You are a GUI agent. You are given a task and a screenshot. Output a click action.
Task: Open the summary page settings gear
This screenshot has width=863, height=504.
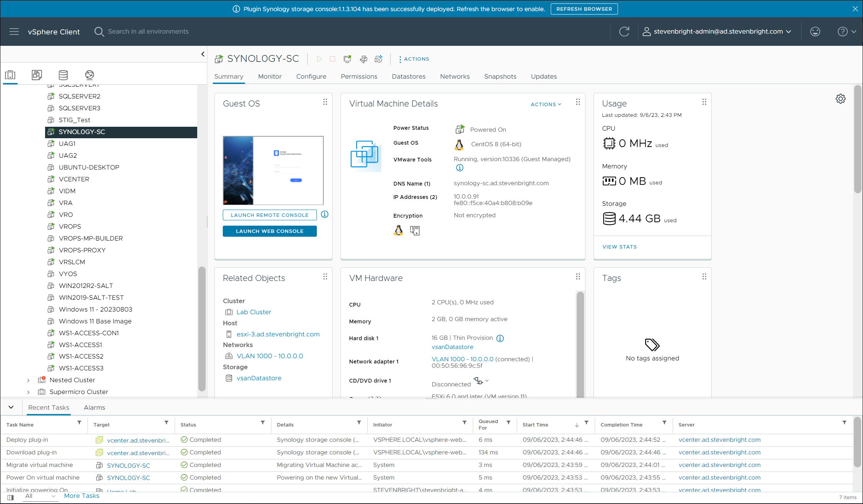(x=840, y=99)
